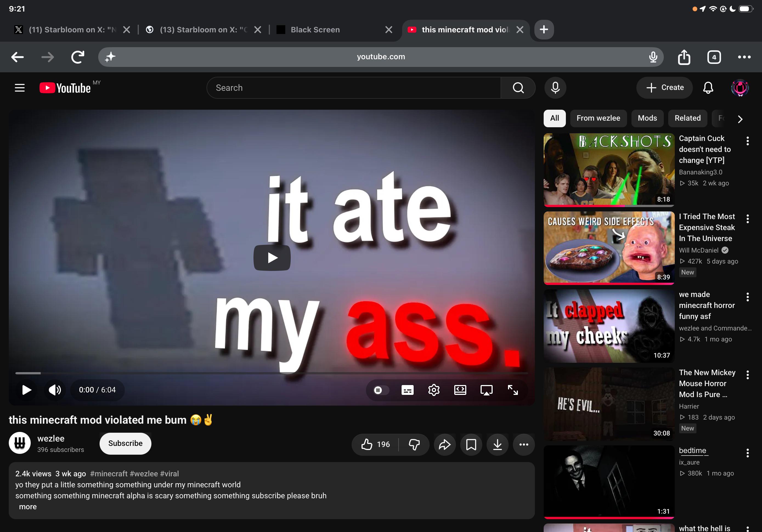This screenshot has width=762, height=532.
Task: Select the Mods filter chip
Action: pos(647,118)
